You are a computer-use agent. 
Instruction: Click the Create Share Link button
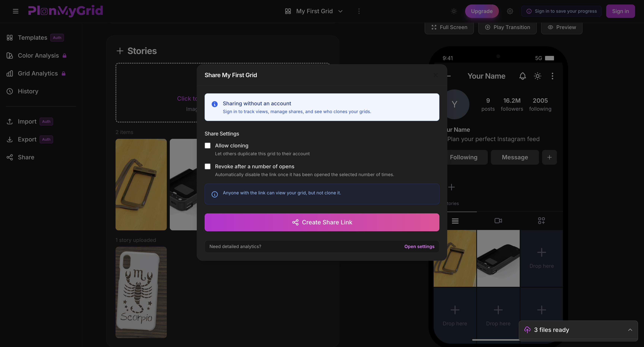[x=322, y=222]
